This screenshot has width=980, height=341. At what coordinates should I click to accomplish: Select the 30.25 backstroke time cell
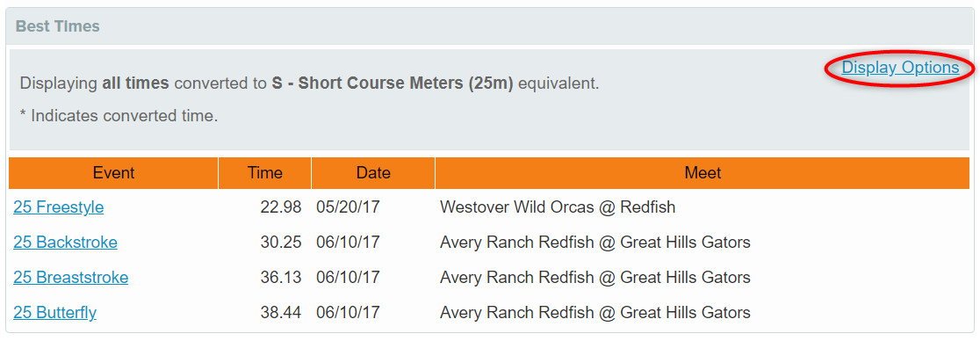pos(281,243)
